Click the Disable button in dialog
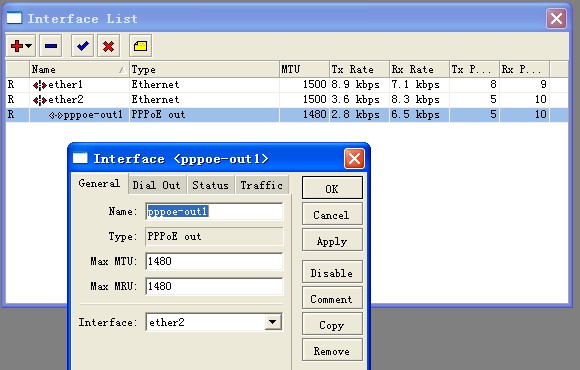Screen dimensions: 580x370 point(332,273)
